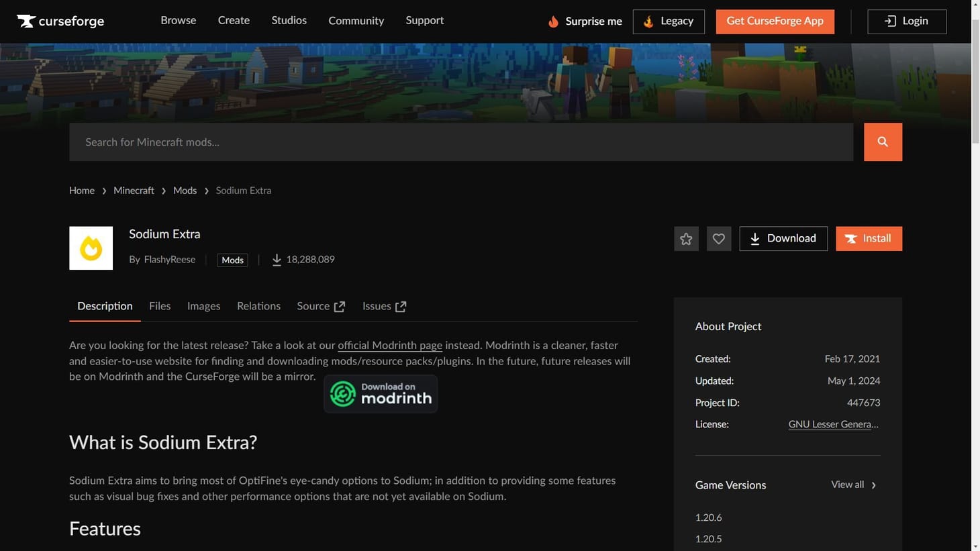Open the official Modrinth page link
This screenshot has width=980, height=551.
coord(389,345)
